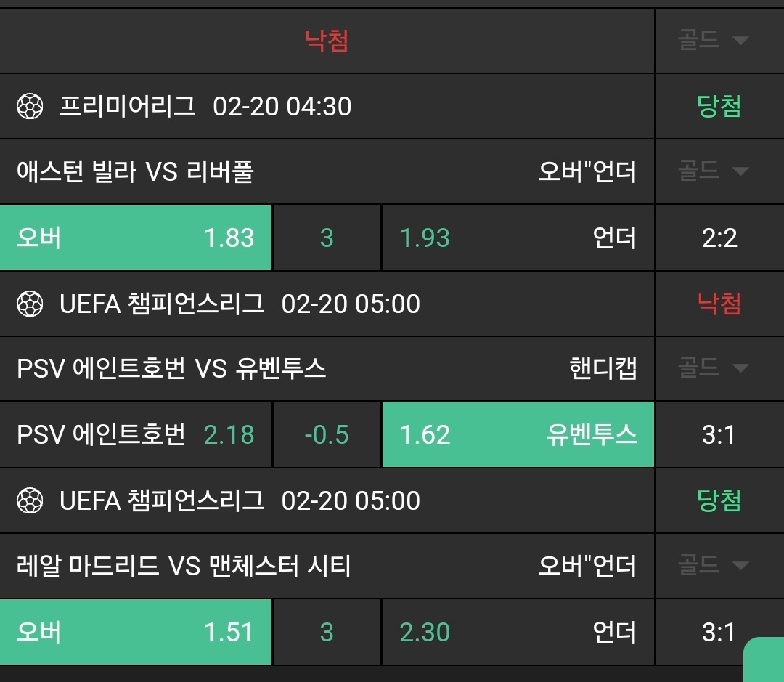Click soccer ball icon for 레알 마드리드 match league
The width and height of the screenshot is (784, 682).
point(30,500)
